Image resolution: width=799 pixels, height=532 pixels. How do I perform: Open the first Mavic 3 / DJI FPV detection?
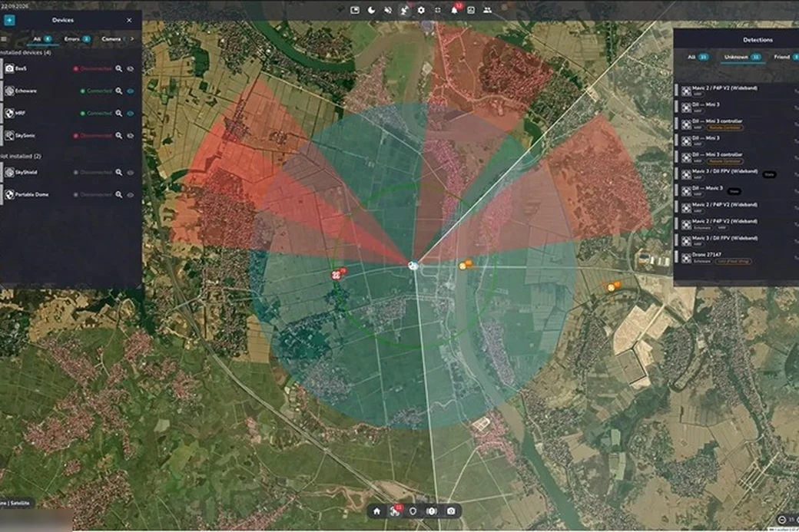click(x=737, y=174)
